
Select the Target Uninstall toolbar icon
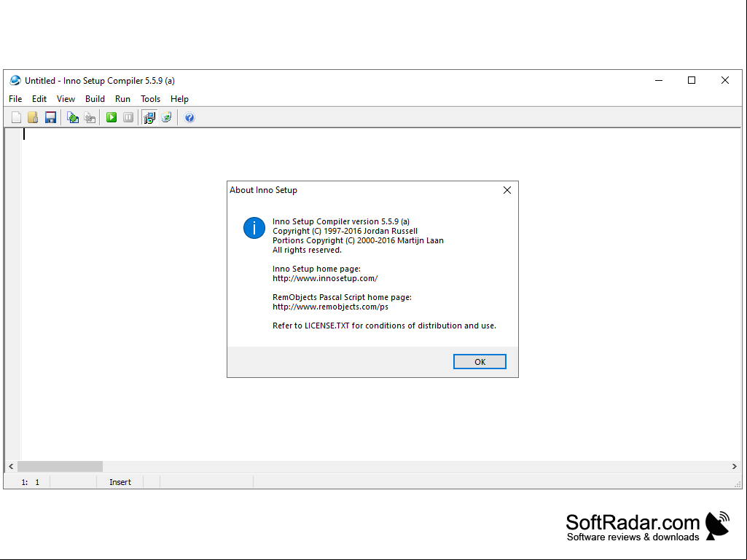[x=166, y=117]
